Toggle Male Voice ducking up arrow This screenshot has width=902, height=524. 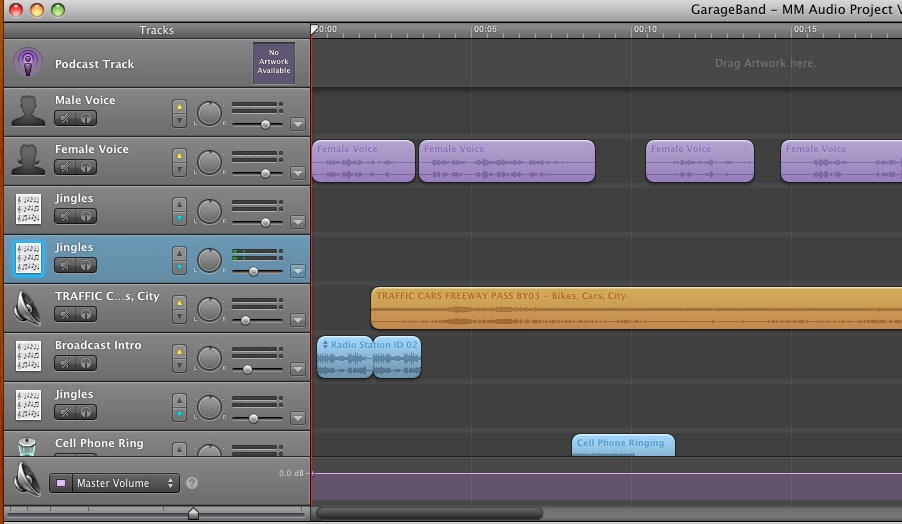pos(179,106)
